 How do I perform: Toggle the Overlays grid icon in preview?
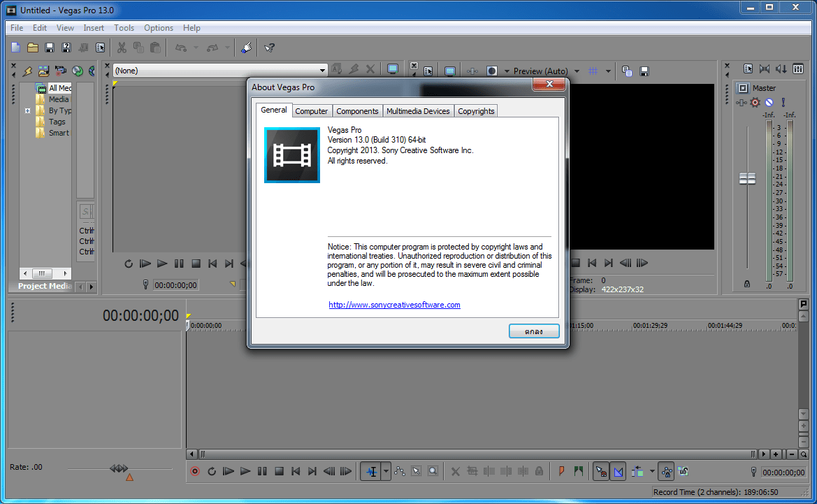593,71
